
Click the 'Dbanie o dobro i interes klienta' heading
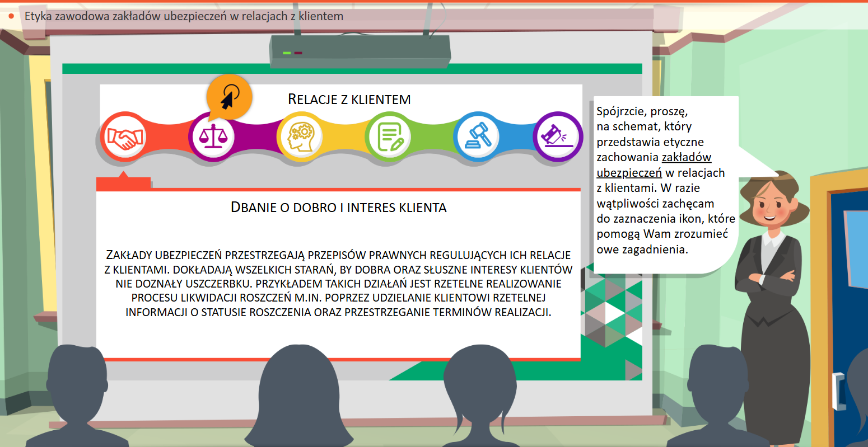pyautogui.click(x=338, y=208)
